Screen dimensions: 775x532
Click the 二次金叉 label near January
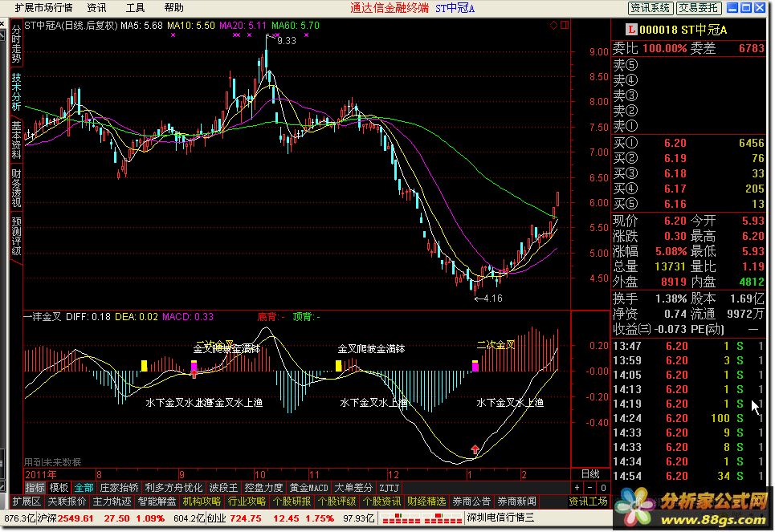[496, 345]
